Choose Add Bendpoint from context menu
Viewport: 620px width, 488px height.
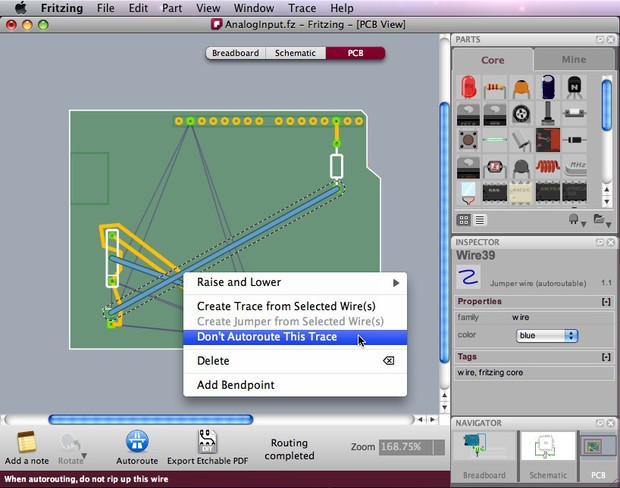coord(295,385)
